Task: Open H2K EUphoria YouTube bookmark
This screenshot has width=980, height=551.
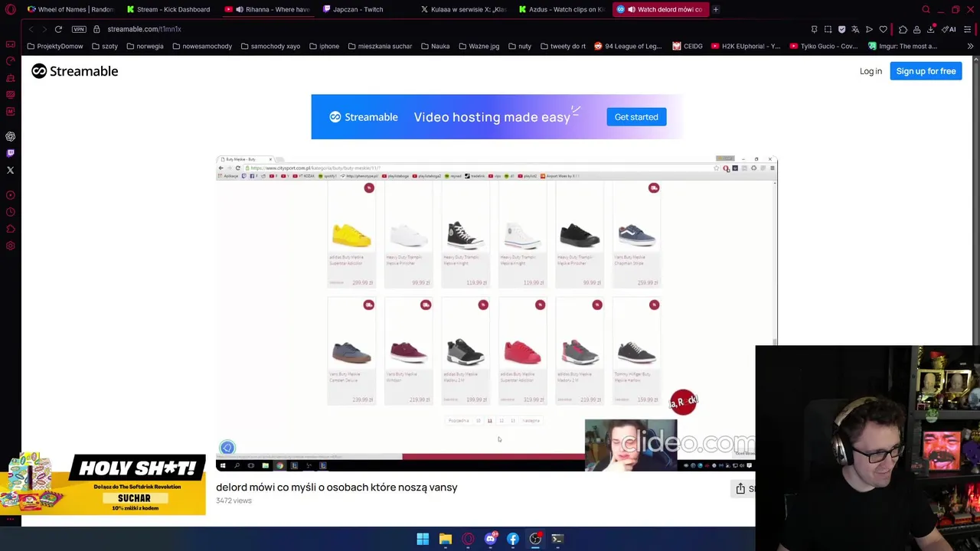Action: click(x=746, y=46)
